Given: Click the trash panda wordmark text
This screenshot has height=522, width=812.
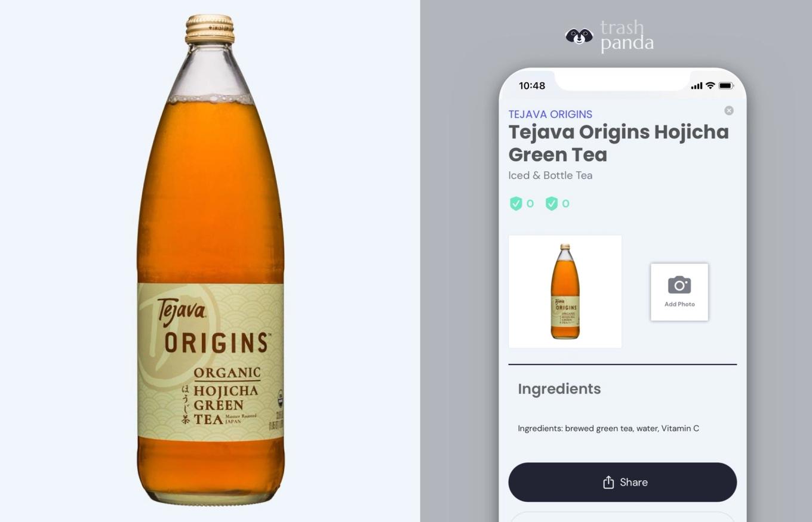Looking at the screenshot, I should click(627, 36).
